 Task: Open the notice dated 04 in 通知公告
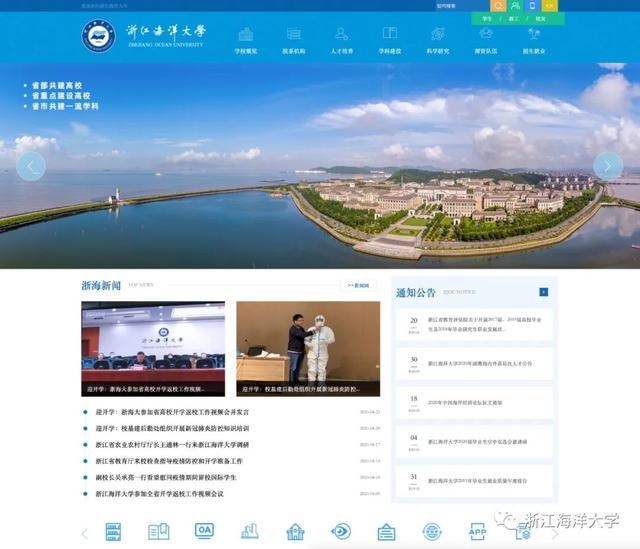click(474, 442)
